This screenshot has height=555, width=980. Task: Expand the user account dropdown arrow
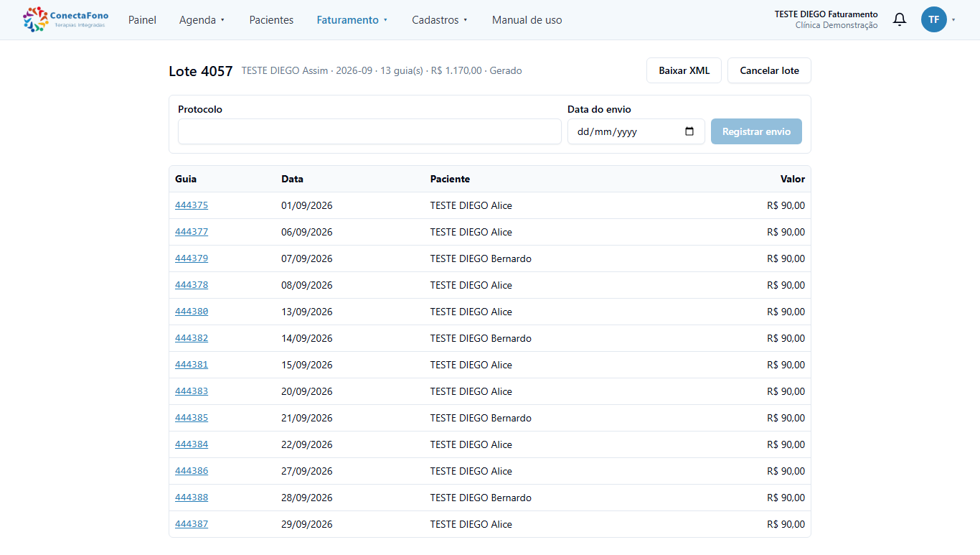pos(953,20)
